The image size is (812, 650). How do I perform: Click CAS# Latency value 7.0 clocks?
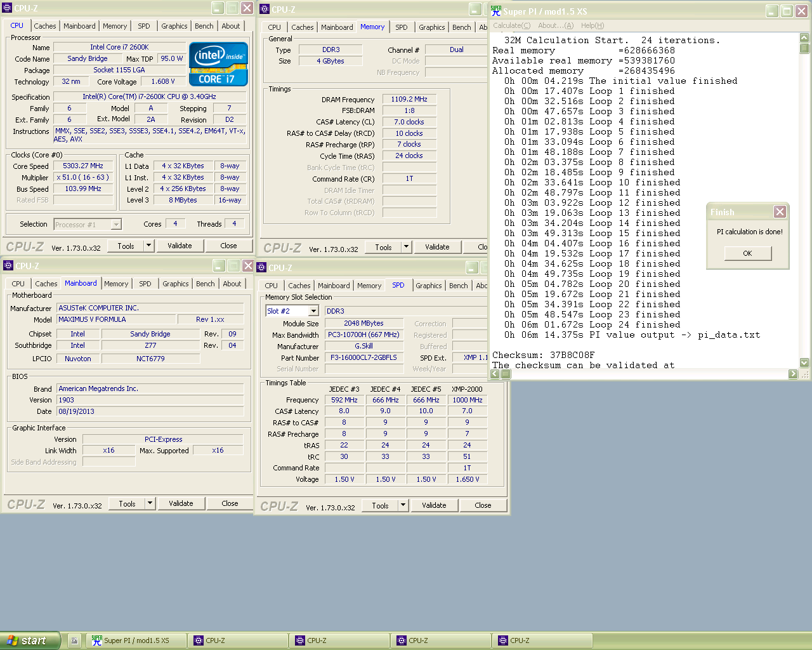(409, 122)
